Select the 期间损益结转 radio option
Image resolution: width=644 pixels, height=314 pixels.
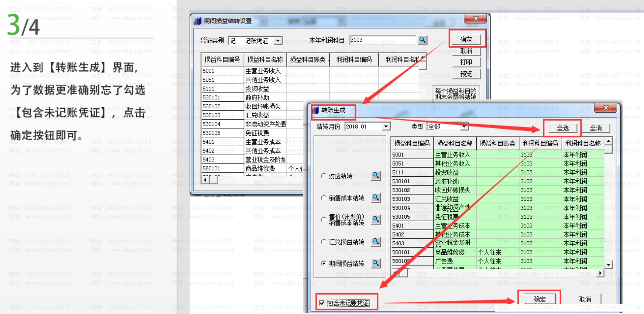[324, 263]
